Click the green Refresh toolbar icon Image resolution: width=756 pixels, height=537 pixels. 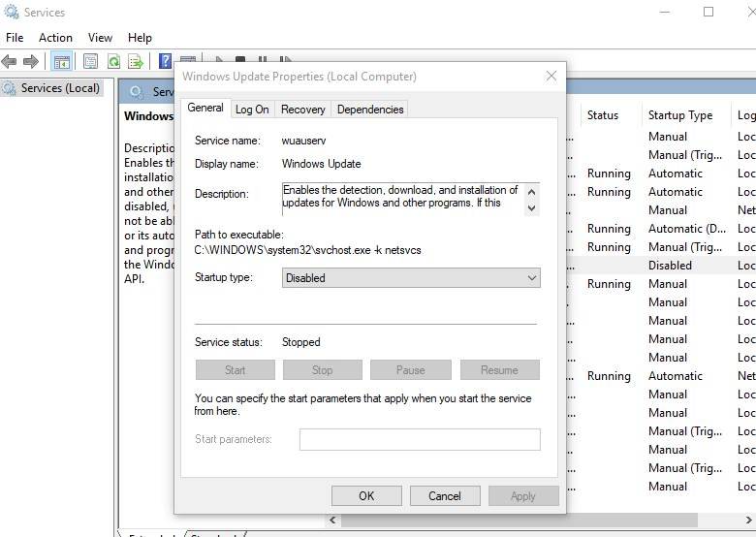113,62
